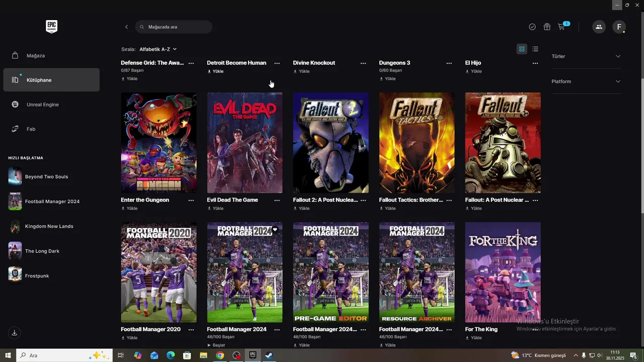Expand the Platform filter
The height and width of the screenshot is (362, 644).
(x=586, y=81)
